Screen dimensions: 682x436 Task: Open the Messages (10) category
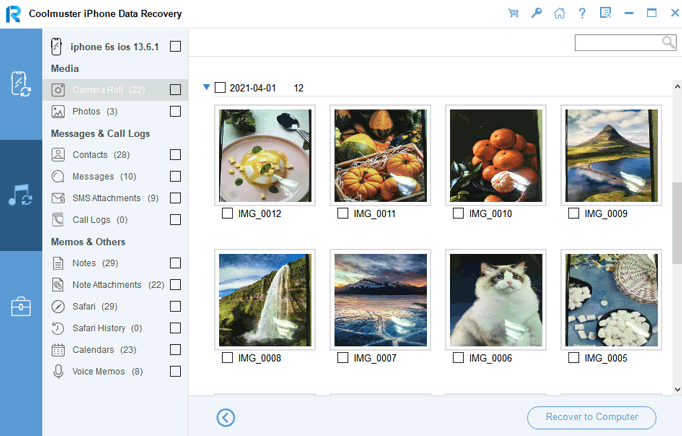(x=115, y=176)
